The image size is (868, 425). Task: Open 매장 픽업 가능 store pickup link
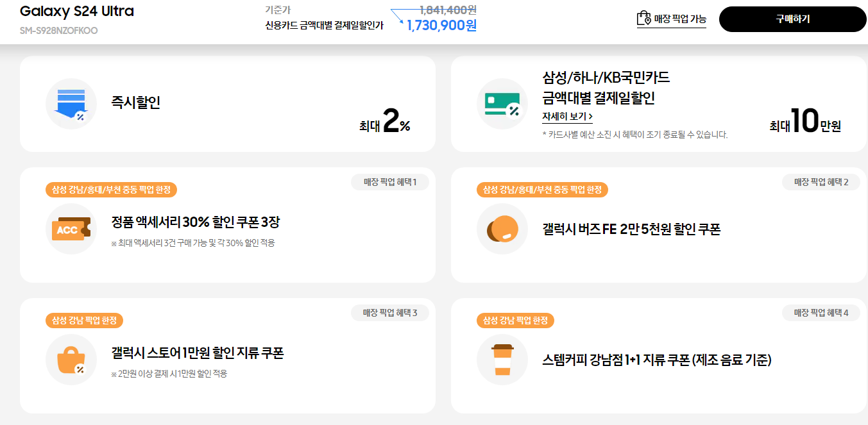point(671,19)
